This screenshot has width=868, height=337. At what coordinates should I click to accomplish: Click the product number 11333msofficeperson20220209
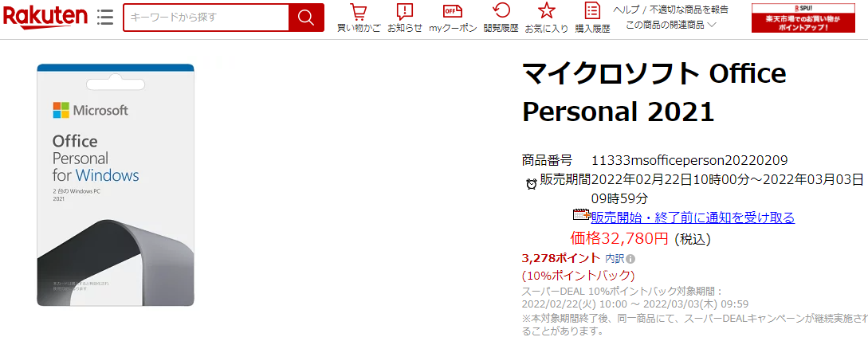[x=689, y=160]
